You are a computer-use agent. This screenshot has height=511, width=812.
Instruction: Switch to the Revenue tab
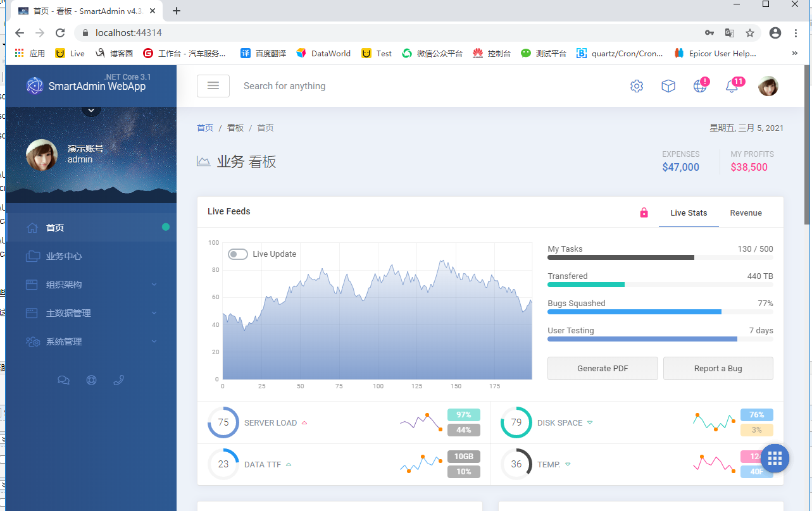[x=746, y=212]
